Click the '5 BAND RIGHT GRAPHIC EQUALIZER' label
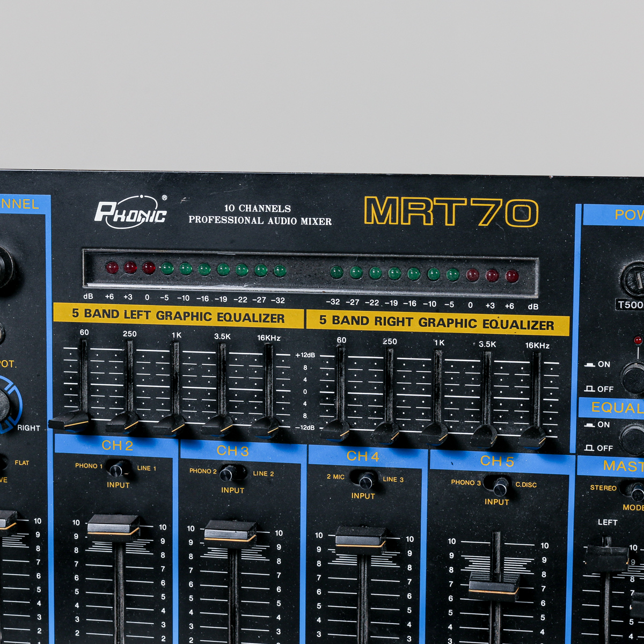This screenshot has height=644, width=644. (436, 323)
